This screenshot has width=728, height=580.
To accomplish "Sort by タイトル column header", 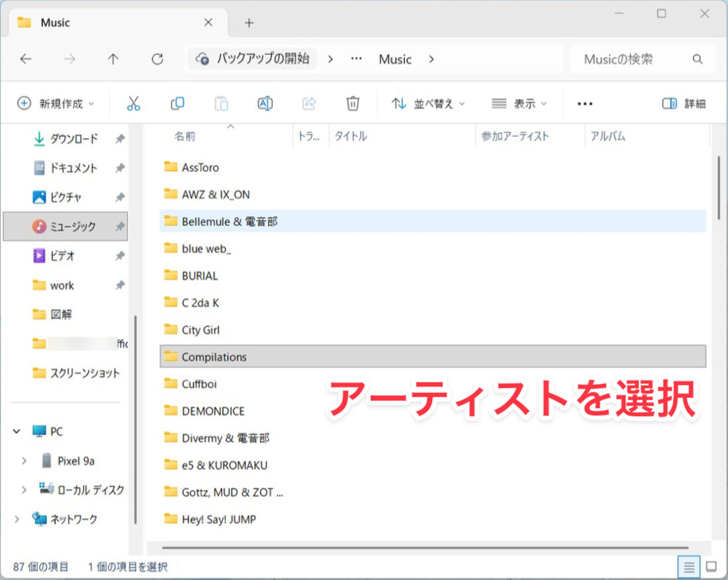I will pos(351,136).
